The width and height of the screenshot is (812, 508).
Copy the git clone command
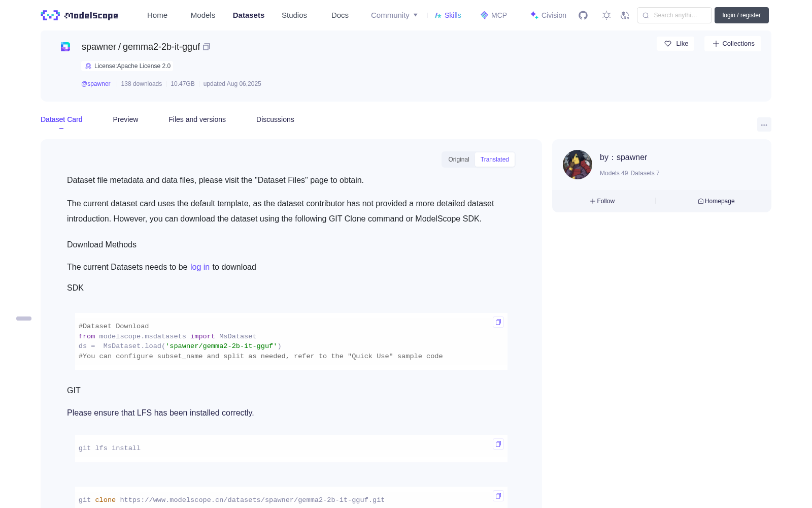pyautogui.click(x=498, y=496)
